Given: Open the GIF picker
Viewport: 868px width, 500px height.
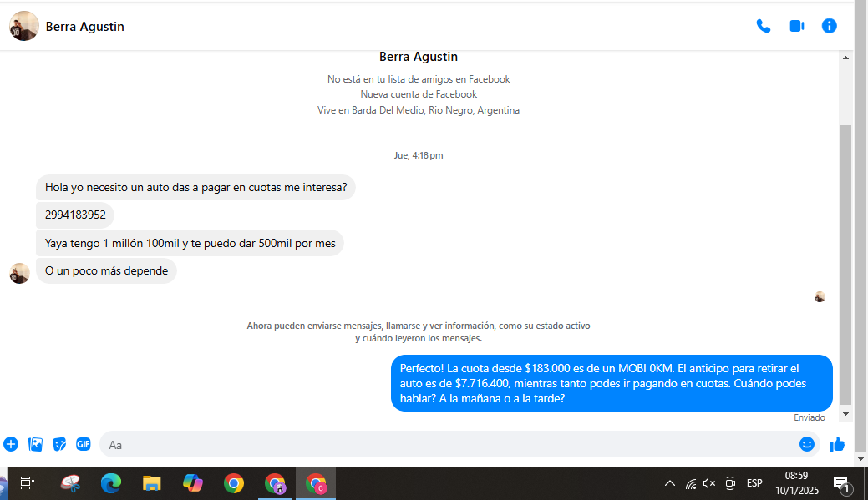Looking at the screenshot, I should 84,444.
